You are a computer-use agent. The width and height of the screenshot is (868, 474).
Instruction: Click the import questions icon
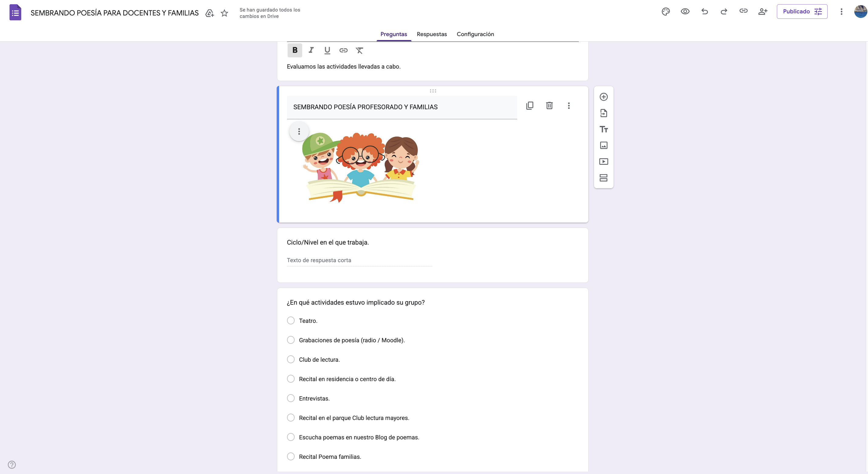(x=603, y=113)
